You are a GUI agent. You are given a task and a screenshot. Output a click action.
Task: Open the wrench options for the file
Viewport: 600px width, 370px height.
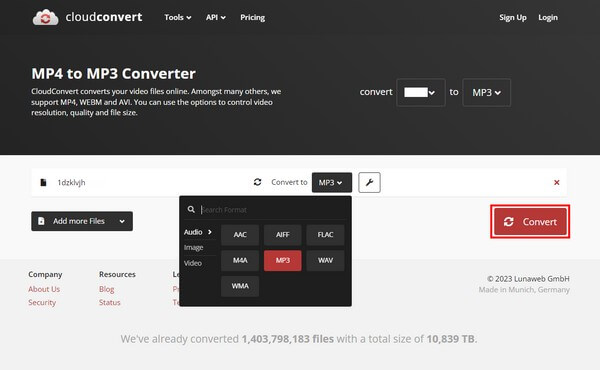(369, 183)
